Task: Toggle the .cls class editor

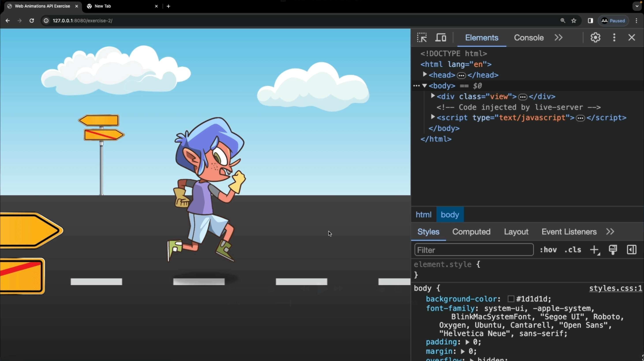Action: click(573, 250)
